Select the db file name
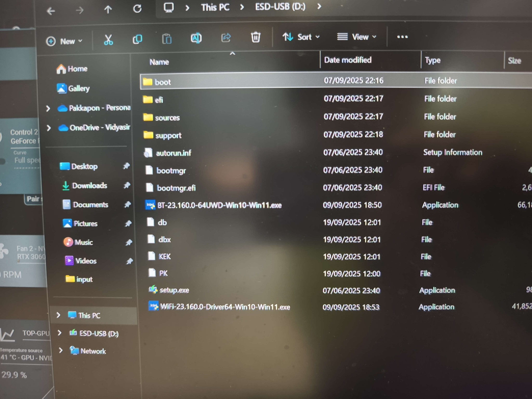532x399 pixels. point(162,222)
